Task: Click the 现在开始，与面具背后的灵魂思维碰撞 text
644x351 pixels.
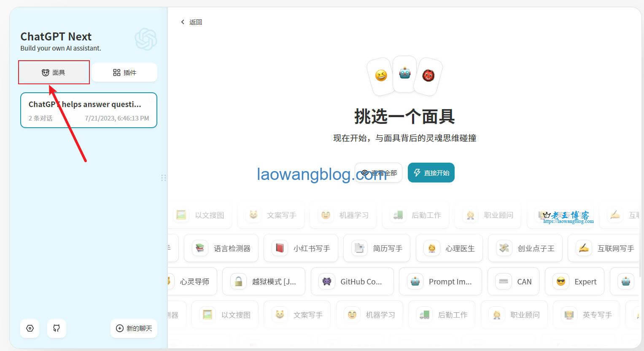Action: [x=404, y=138]
